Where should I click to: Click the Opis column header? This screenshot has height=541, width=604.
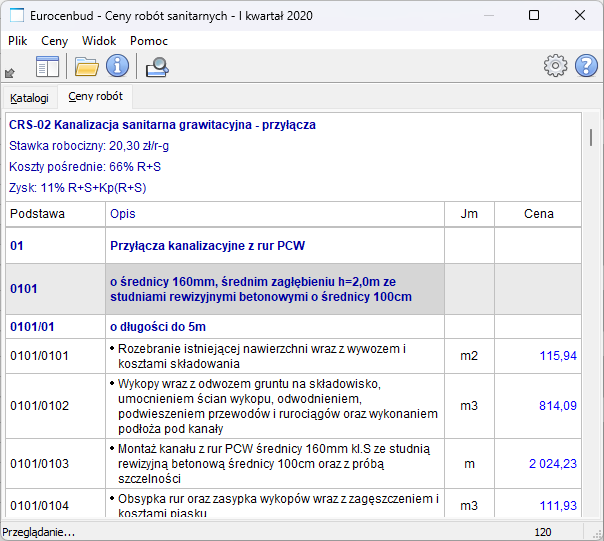[x=123, y=214]
